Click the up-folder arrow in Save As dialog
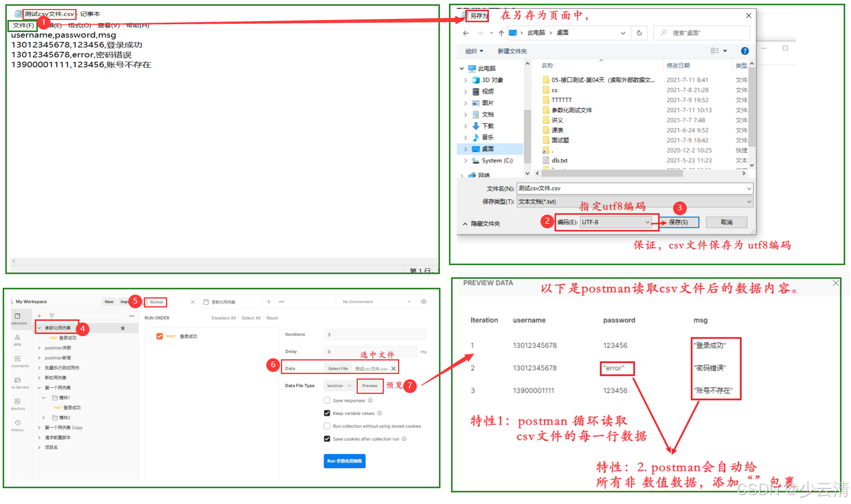The height and width of the screenshot is (504, 851). (501, 33)
